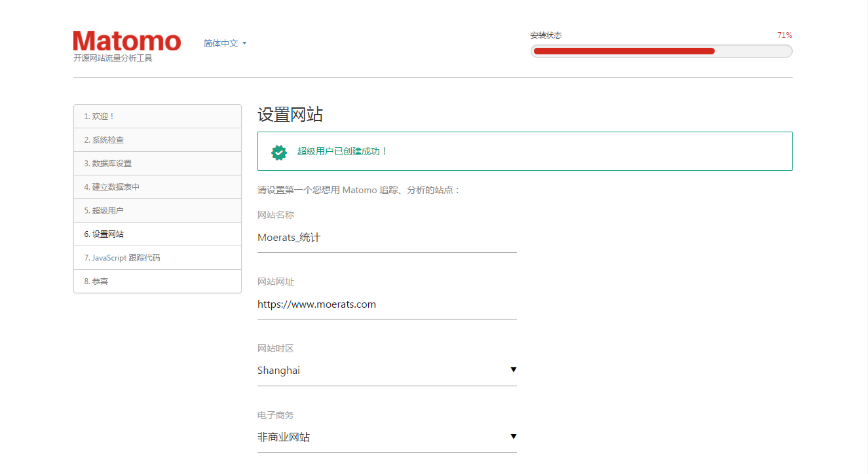The height and width of the screenshot is (474, 868).
Task: Focus the 网站名称 field with Moerats_统计
Action: click(387, 238)
